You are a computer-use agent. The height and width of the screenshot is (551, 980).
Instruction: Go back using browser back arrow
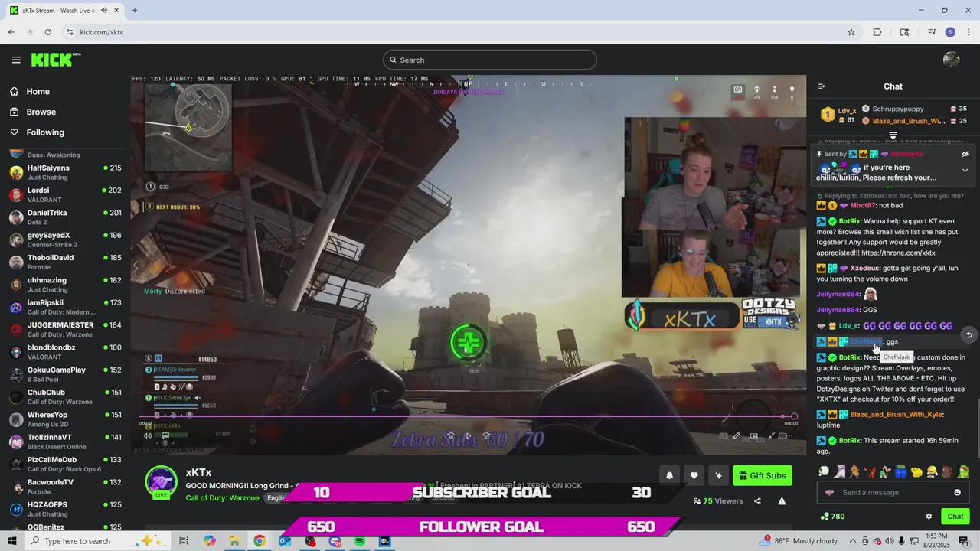pyautogui.click(x=11, y=32)
